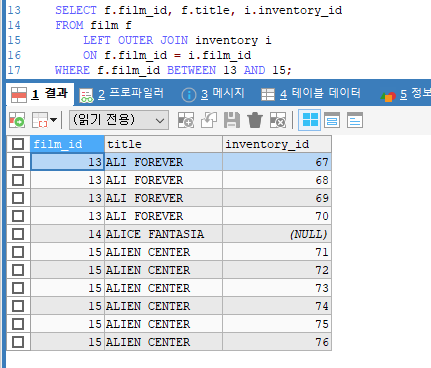Open the Profiler tab
This screenshot has width=431, height=368.
point(122,94)
